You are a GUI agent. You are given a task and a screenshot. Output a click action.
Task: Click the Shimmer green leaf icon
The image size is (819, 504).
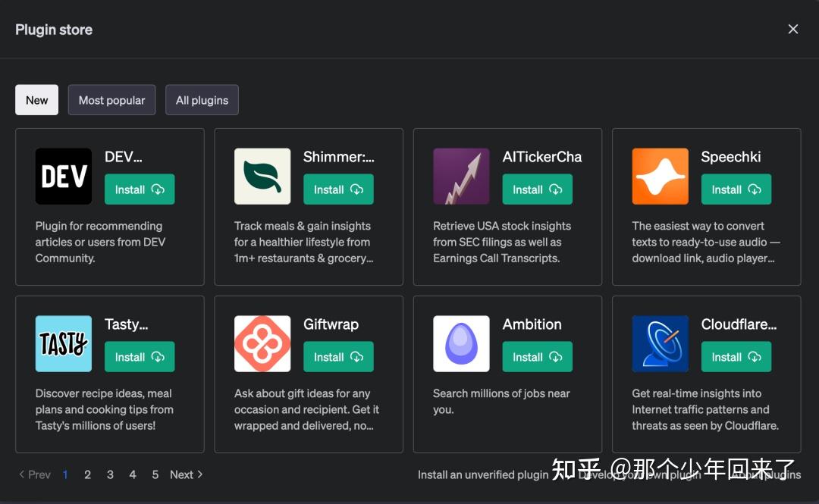click(x=262, y=176)
